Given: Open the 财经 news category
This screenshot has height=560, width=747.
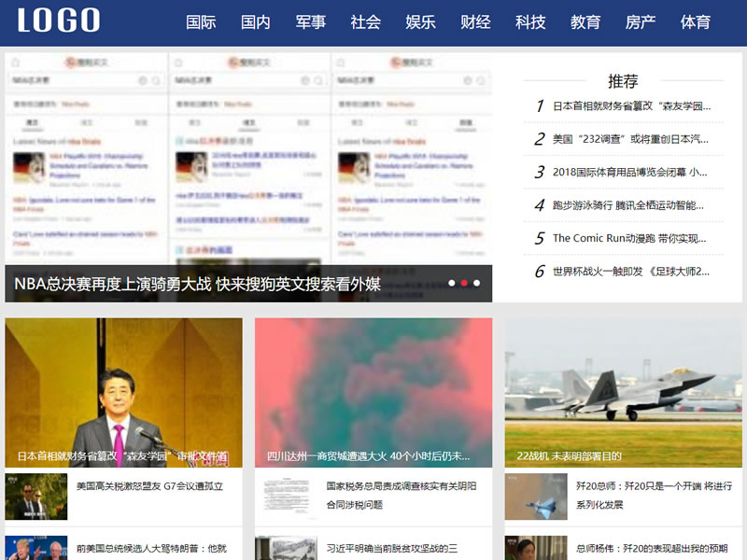Looking at the screenshot, I should [x=475, y=22].
